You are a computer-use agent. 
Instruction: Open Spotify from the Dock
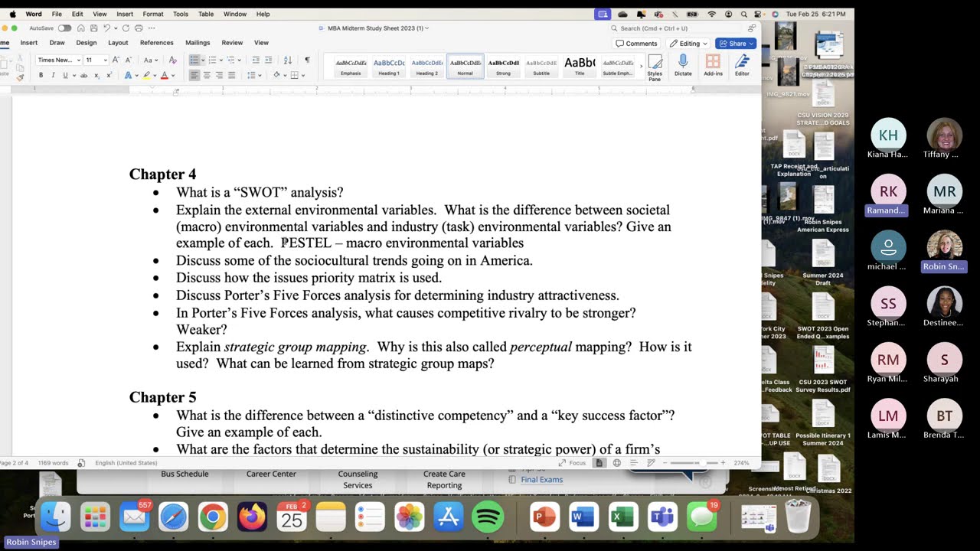(x=488, y=518)
